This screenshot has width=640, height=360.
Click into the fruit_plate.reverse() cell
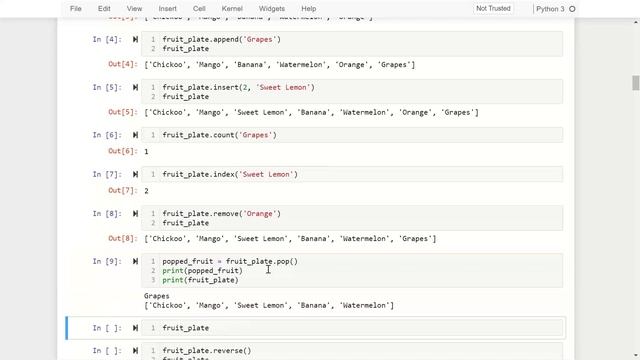coord(352,352)
